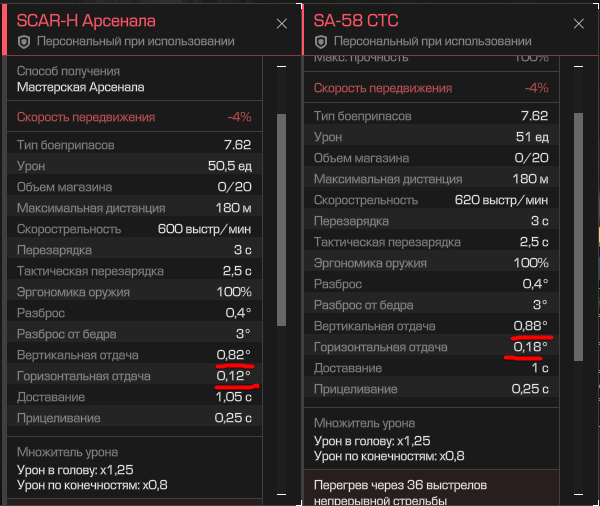Click SA-58 Скорострельность 620 выстр/мин row
This screenshot has height=506, width=600.
pos(431,200)
